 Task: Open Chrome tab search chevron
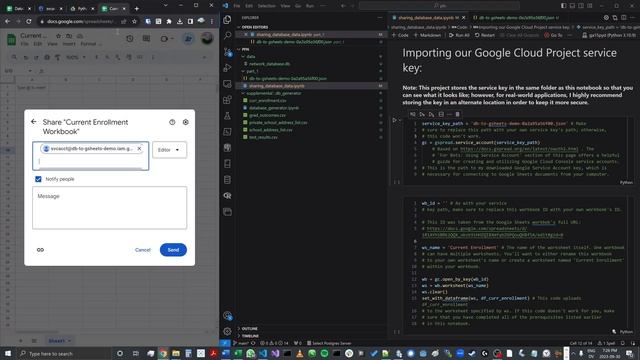(x=165, y=5)
